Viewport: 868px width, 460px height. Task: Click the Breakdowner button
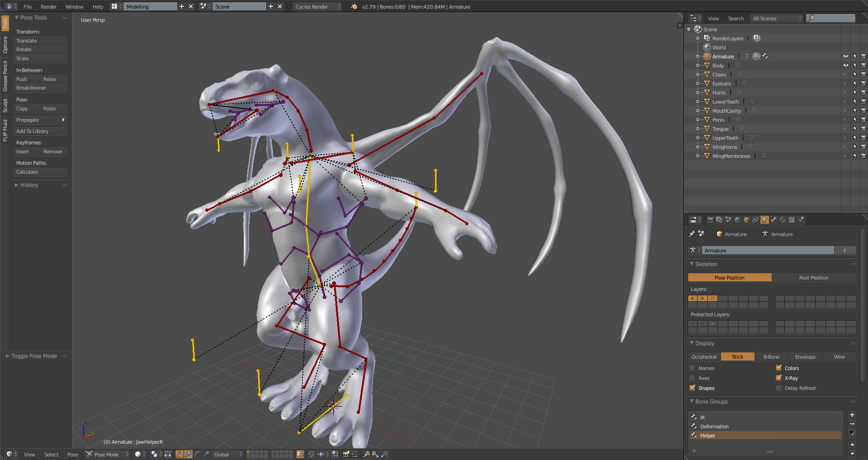pyautogui.click(x=40, y=88)
